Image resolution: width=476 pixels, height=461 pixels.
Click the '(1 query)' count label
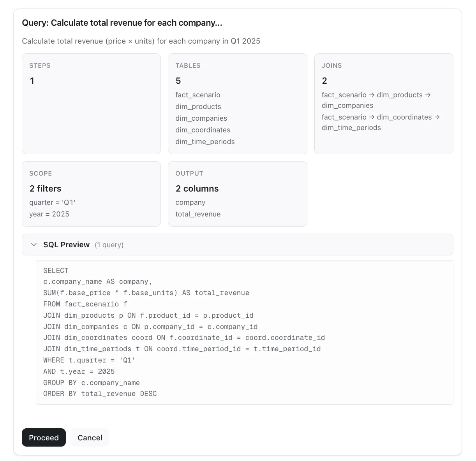click(109, 245)
